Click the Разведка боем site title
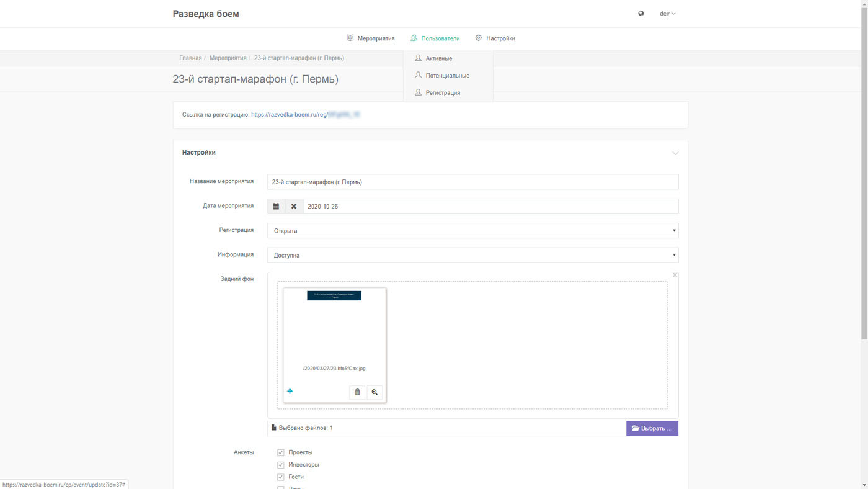The height and width of the screenshot is (489, 868). point(206,14)
